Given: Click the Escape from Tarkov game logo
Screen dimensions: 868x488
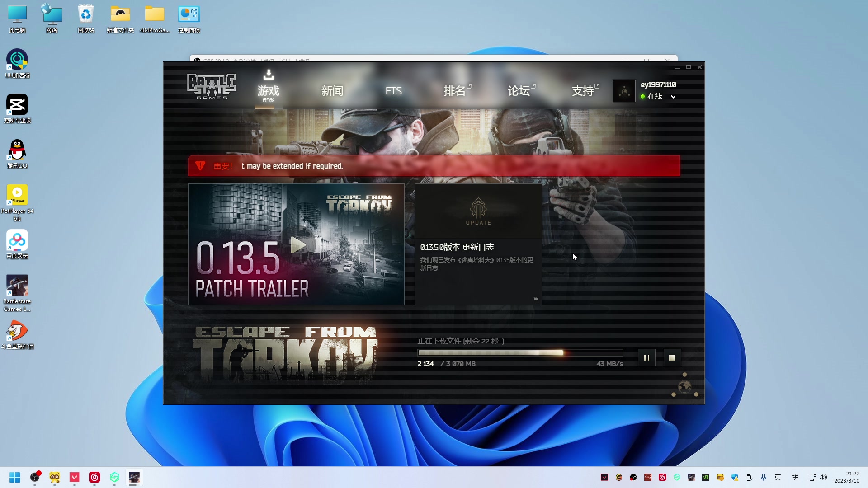Looking at the screenshot, I should tap(285, 355).
